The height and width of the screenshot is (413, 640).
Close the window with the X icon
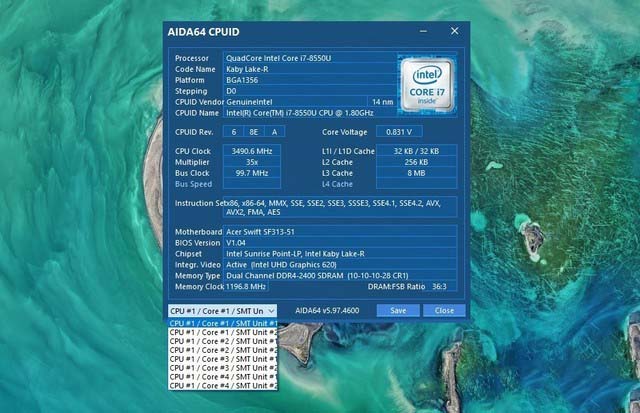[x=454, y=31]
